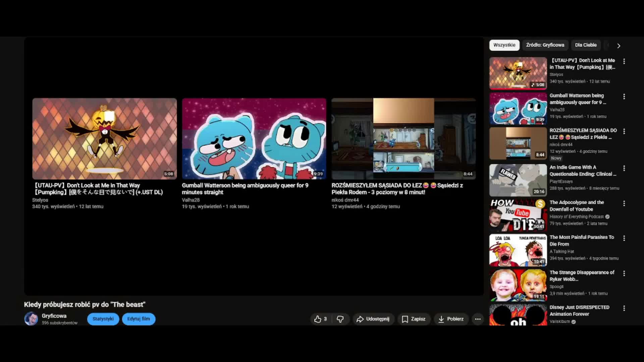Open options menu for Gumball Watterson sidebar video
The width and height of the screenshot is (644, 362).
624,97
